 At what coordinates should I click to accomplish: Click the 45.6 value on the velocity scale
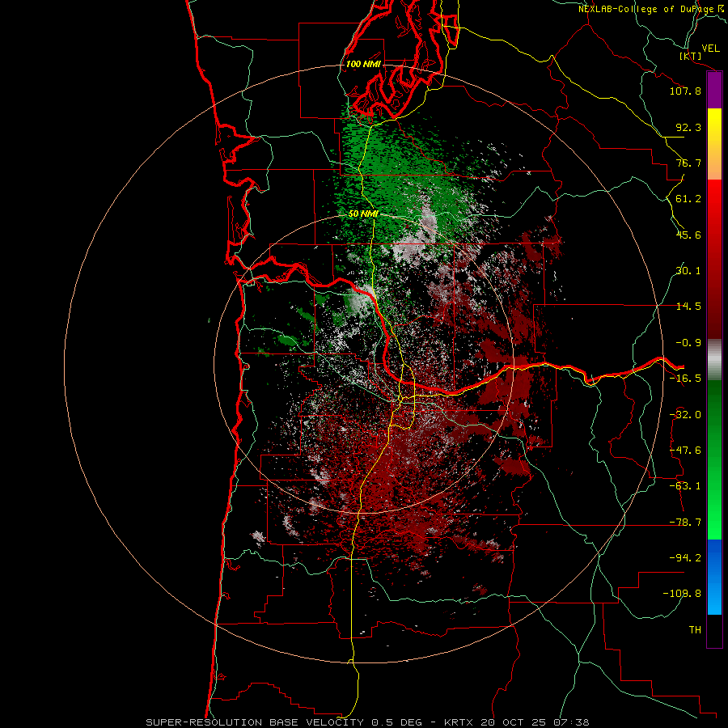(x=688, y=235)
